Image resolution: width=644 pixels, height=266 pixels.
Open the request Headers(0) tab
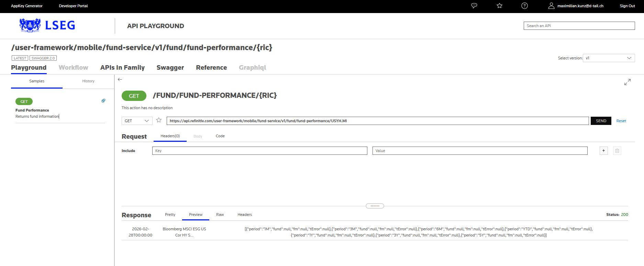[170, 136]
